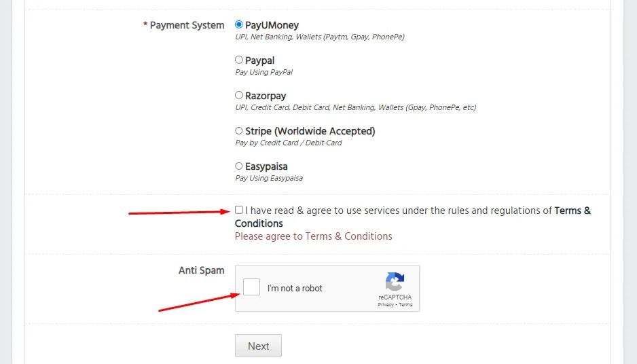
Task: Click the Please agree to Terms warning
Action: pyautogui.click(x=314, y=236)
